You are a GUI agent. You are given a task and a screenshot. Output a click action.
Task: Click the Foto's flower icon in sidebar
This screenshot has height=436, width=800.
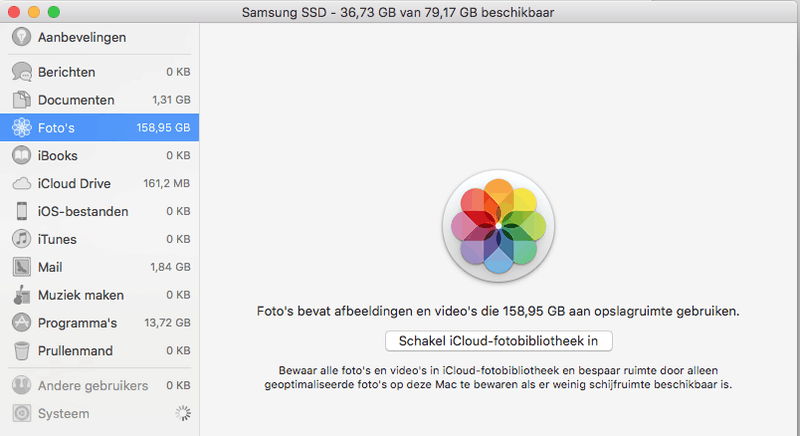21,127
